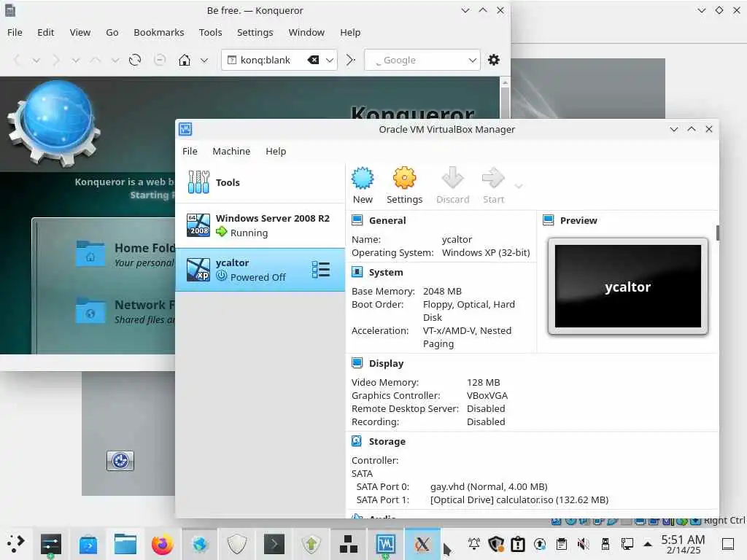The height and width of the screenshot is (560, 747).
Task: Click the Preview section header icon
Action: pyautogui.click(x=549, y=220)
